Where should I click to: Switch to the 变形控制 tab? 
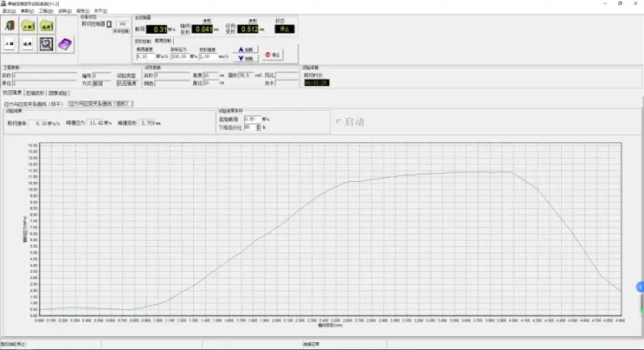[x=143, y=41]
